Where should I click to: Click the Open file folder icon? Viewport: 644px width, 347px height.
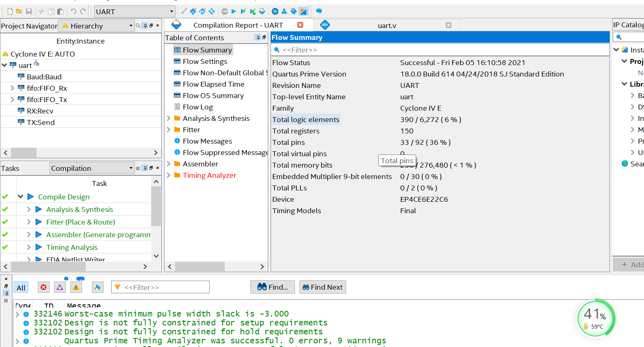[19, 11]
